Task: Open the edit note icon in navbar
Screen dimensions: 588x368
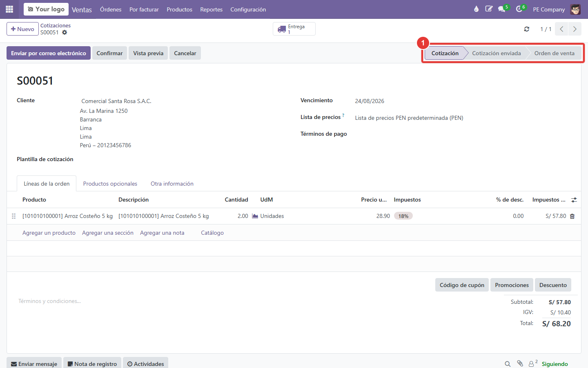Action: click(x=489, y=9)
